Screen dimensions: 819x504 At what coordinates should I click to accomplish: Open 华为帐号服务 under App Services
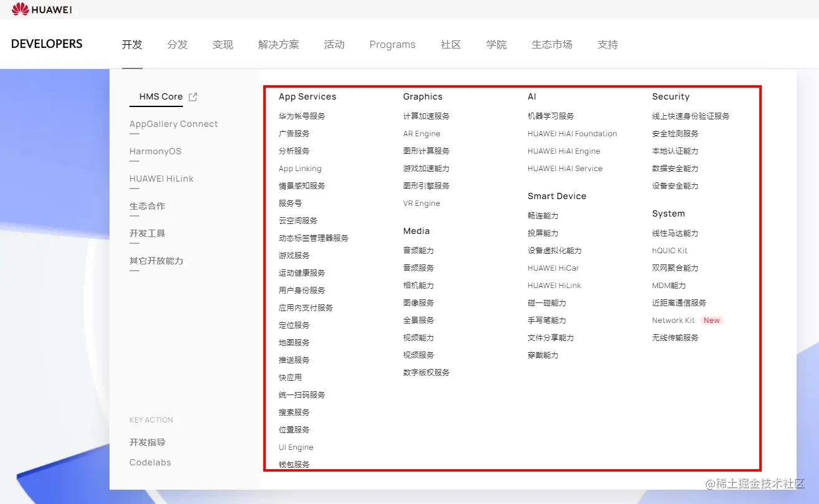[302, 116]
